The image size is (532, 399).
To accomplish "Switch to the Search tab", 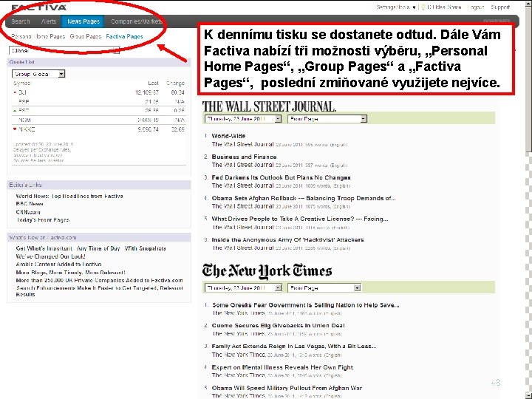I will pyautogui.click(x=21, y=21).
